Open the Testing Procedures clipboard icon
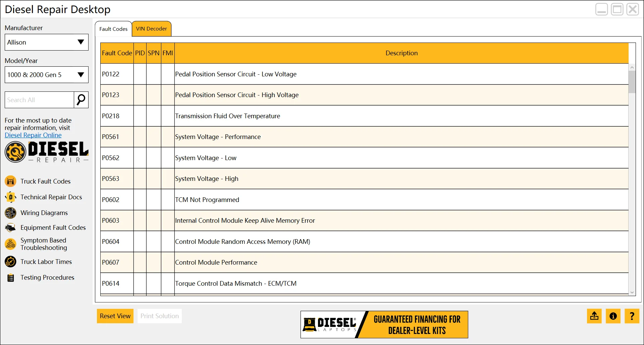 point(11,278)
